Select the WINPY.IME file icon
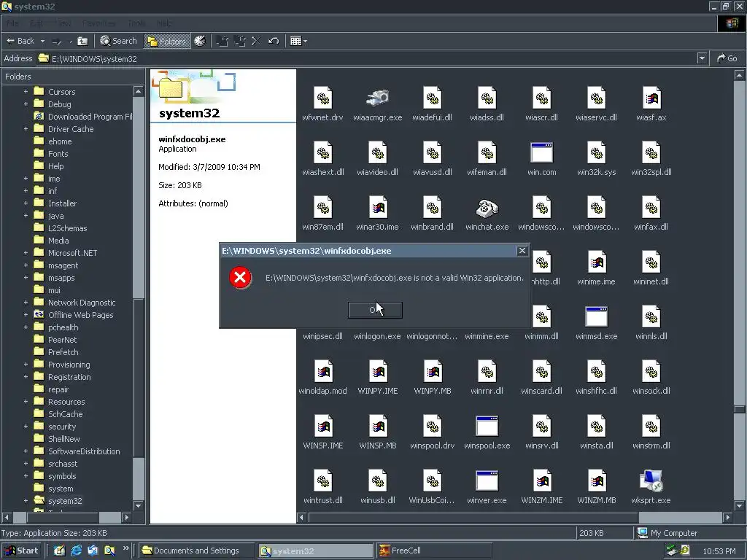This screenshot has height=560, width=747. point(378,371)
